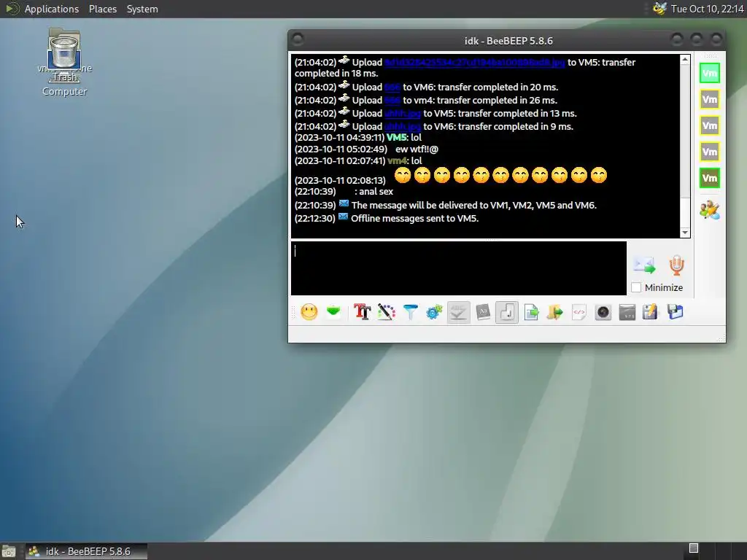Click the "VM5: lol" chat message
747x560 pixels.
coord(404,138)
